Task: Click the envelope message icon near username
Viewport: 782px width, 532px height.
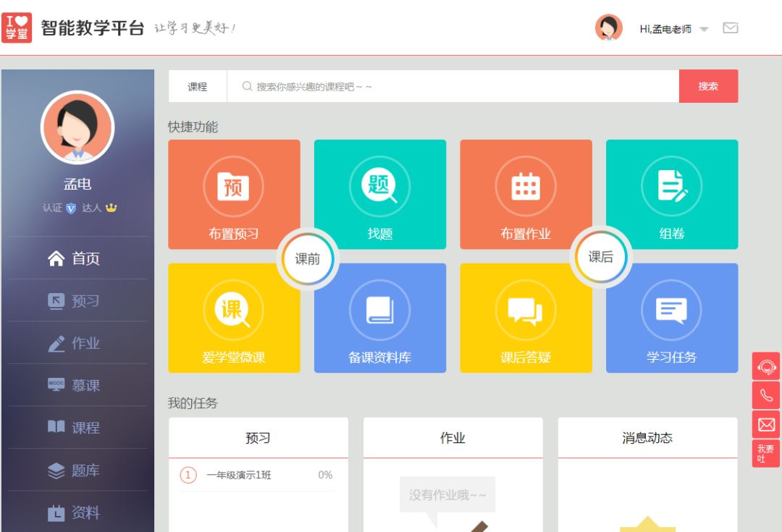Action: tap(731, 28)
